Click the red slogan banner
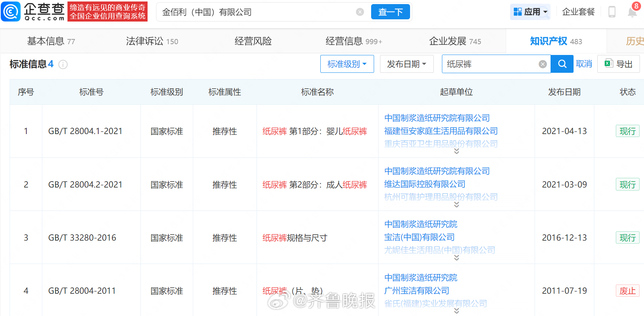 point(108,12)
